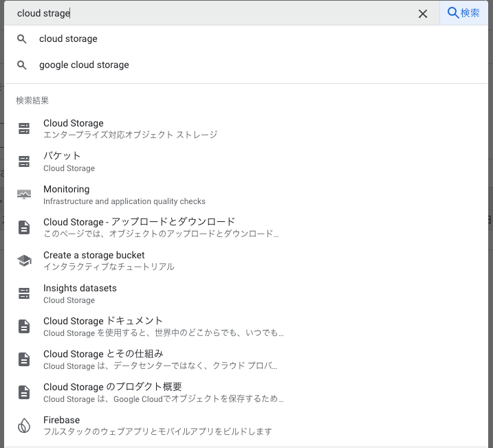Click the Firebase flame icon
This screenshot has width=493, height=448.
24,426
